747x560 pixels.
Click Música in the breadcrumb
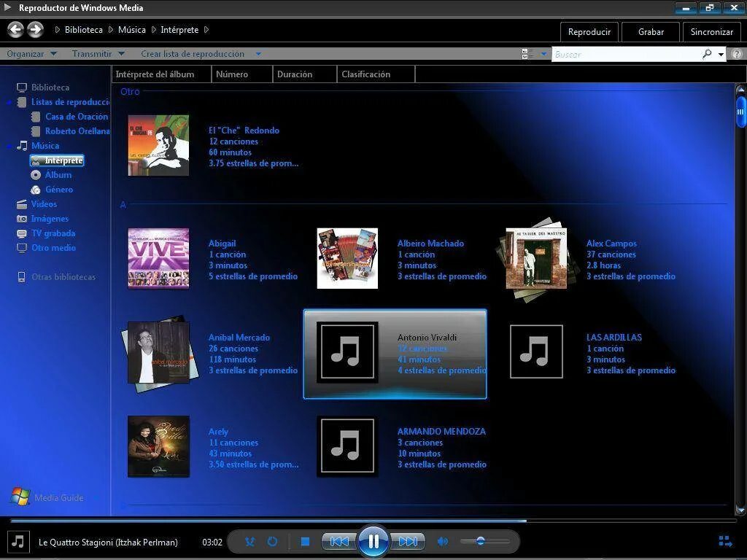[x=132, y=29]
